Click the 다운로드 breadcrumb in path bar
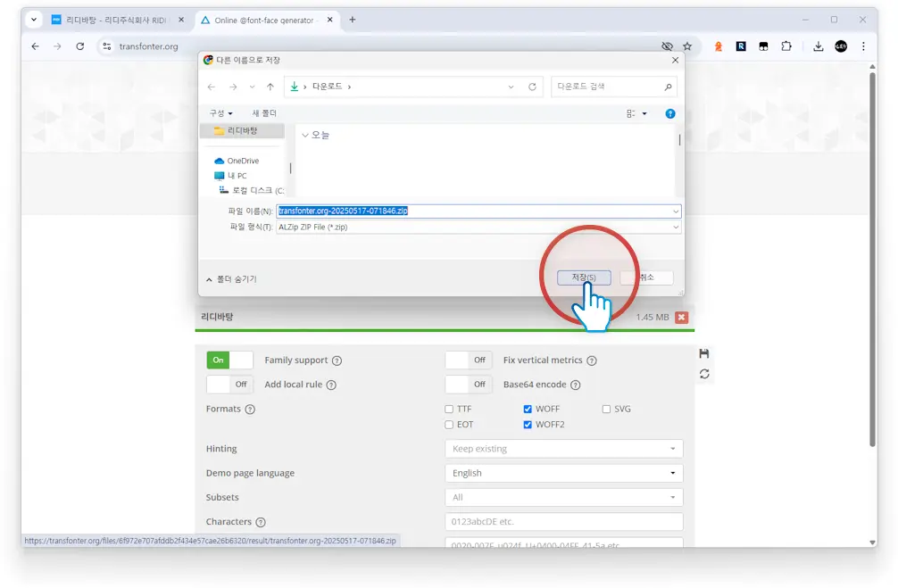This screenshot has height=588, width=898. (327, 87)
